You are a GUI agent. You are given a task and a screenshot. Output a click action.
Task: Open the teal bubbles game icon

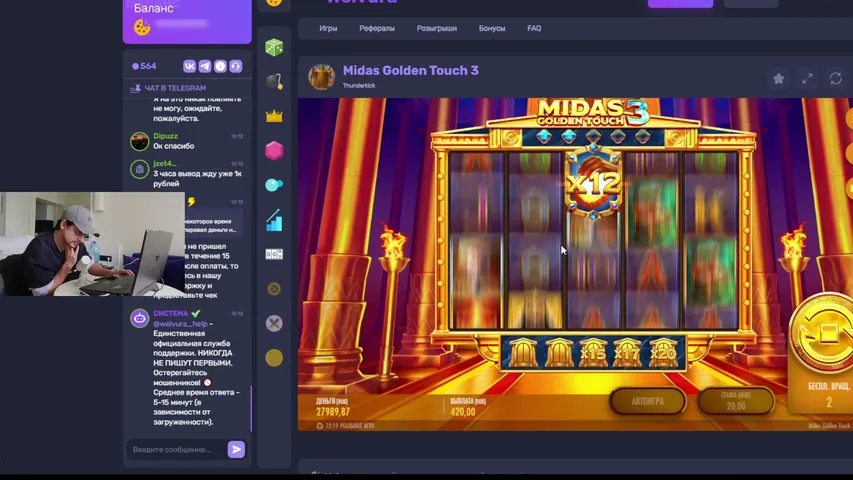[274, 185]
